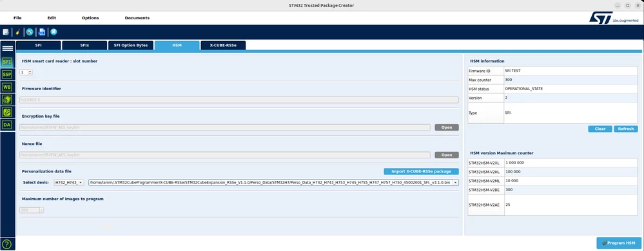
Task: Click the broom clean toolbar icon
Action: coord(17,32)
